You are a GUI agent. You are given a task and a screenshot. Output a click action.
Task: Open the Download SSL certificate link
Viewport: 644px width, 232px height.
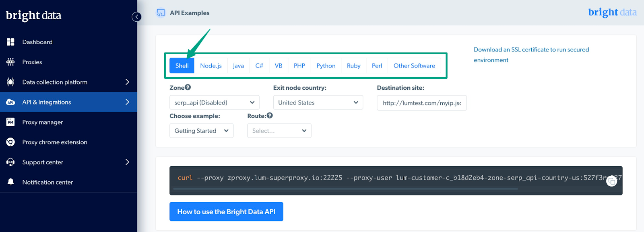(x=531, y=50)
